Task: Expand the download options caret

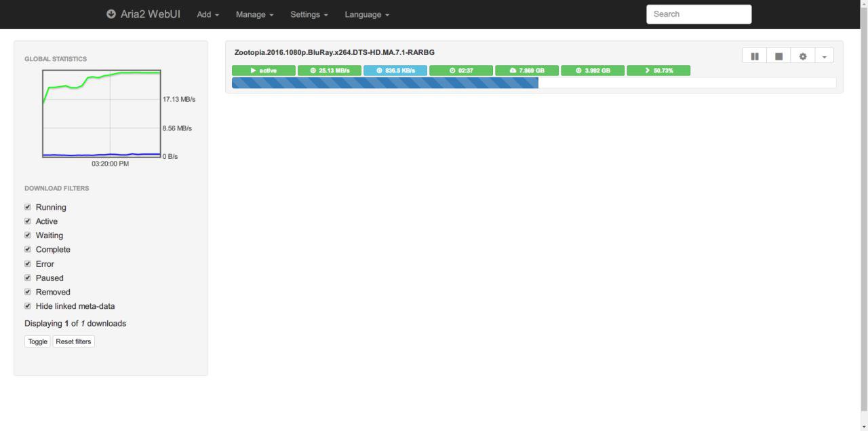Action: coord(824,56)
